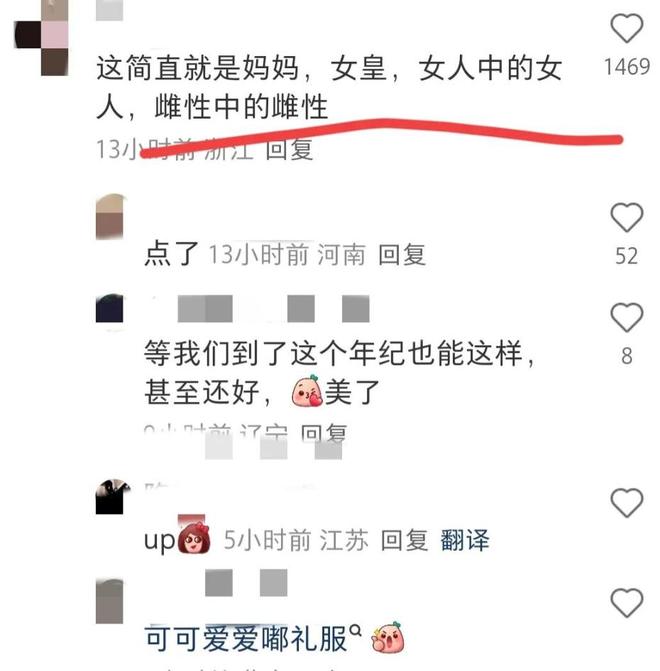660x671 pixels.
Task: Open the 可可爱爱嘟礼服 search link
Action: (x=253, y=639)
